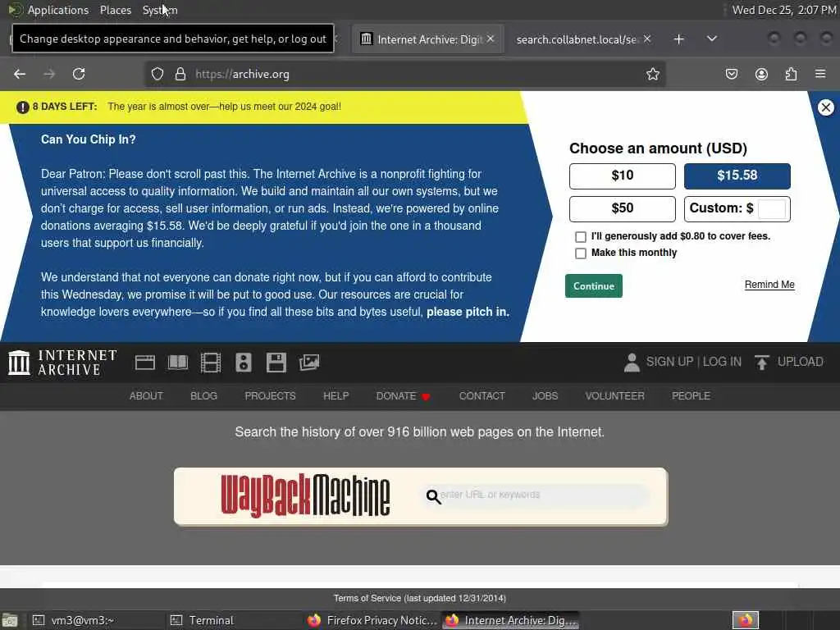Open the extensions puzzle icon

(792, 74)
